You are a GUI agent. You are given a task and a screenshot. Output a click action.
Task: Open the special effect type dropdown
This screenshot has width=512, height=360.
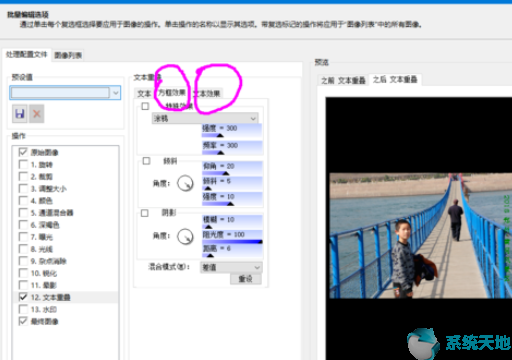205,118
